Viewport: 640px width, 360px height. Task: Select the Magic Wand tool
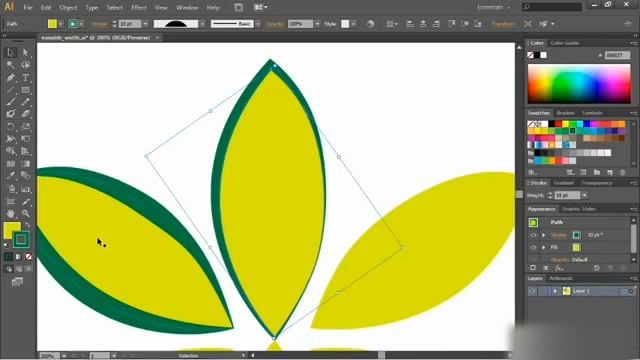click(x=11, y=65)
